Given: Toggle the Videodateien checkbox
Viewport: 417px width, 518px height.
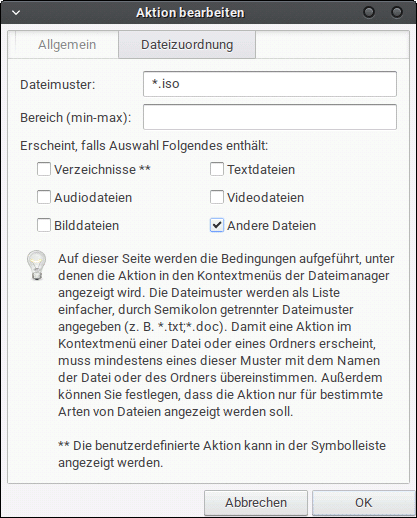Looking at the screenshot, I should (x=217, y=197).
